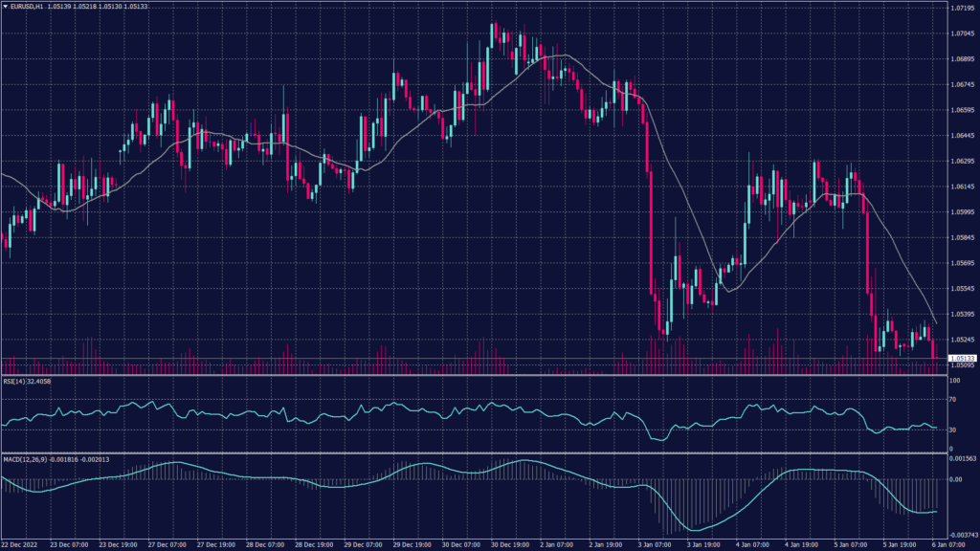Select the 6 Jan 07:00 time label

click(x=951, y=543)
